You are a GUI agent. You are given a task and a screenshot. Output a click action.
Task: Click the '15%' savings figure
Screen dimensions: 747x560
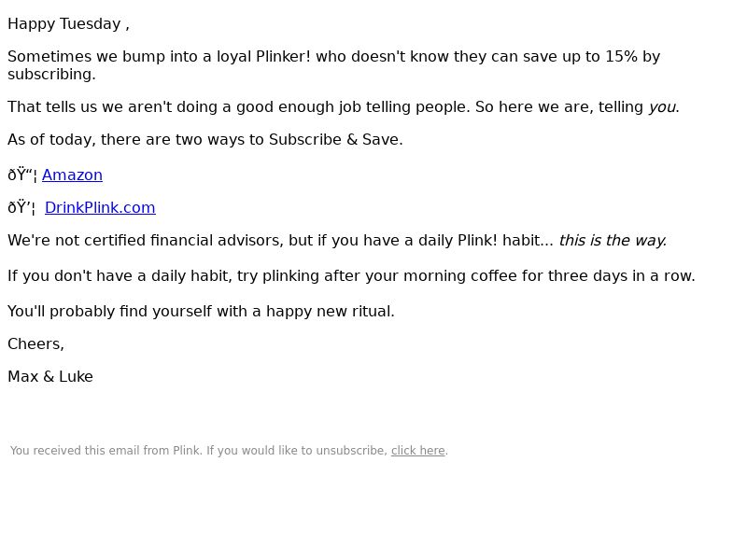[x=621, y=56]
